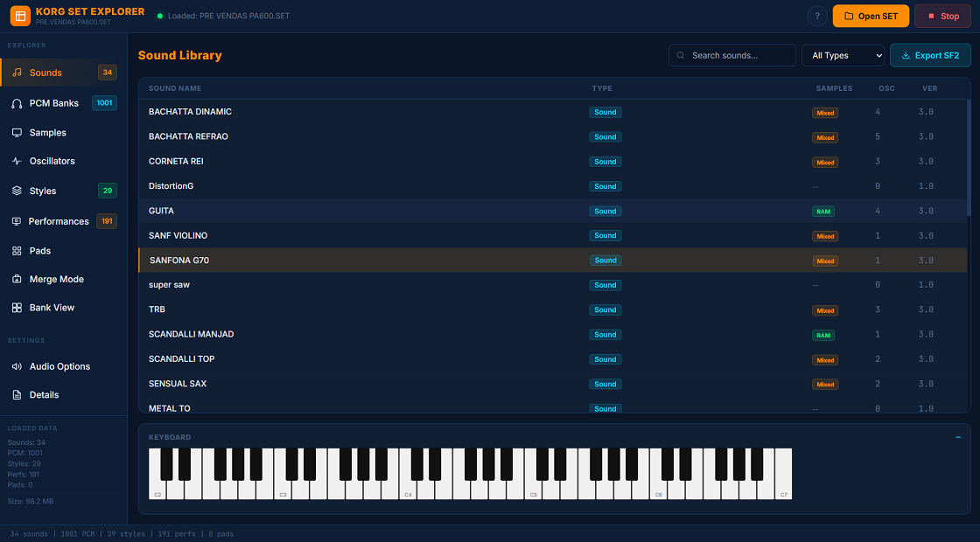
Task: Open the Styles section
Action: pos(63,191)
